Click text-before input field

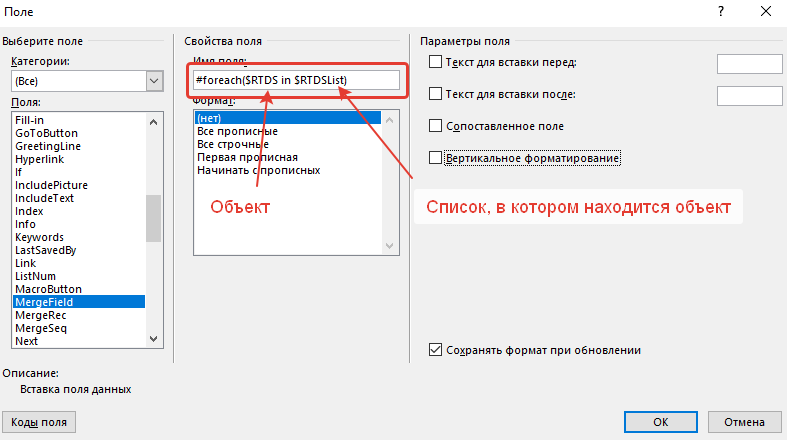coord(749,64)
